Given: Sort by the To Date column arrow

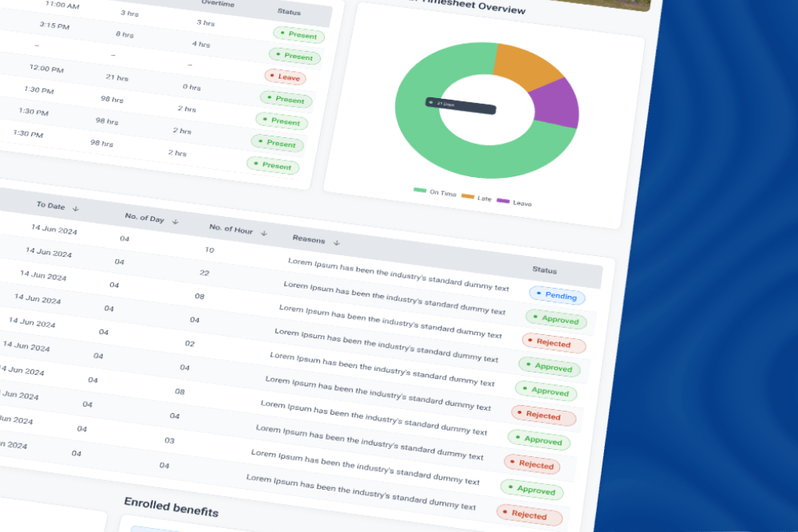Looking at the screenshot, I should (x=76, y=208).
